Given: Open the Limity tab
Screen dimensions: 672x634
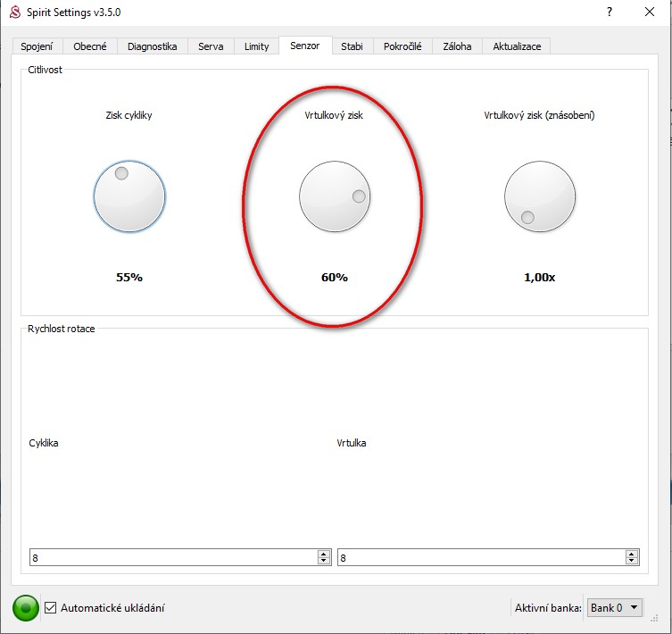Looking at the screenshot, I should click(256, 46).
